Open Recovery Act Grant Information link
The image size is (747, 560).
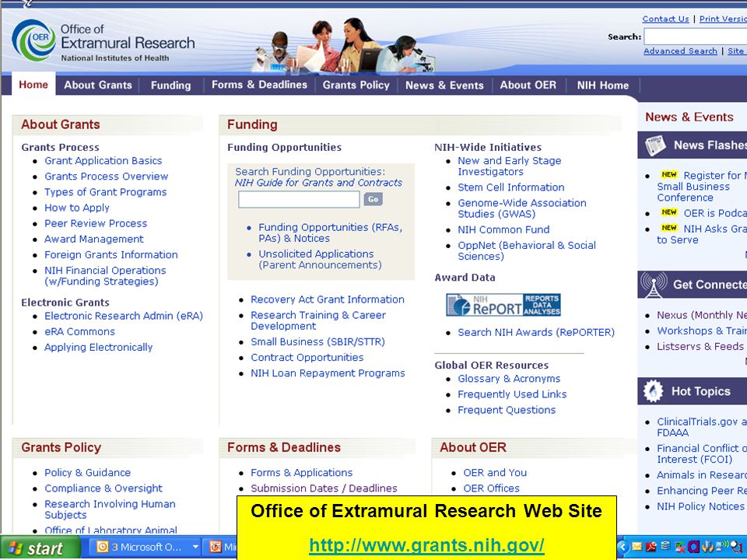click(x=328, y=299)
